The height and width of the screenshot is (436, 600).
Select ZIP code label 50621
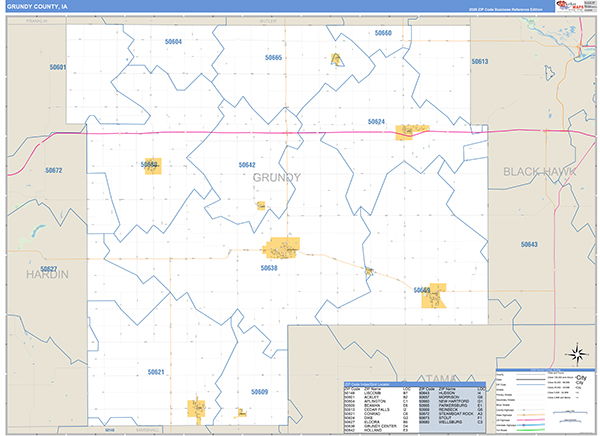point(156,372)
